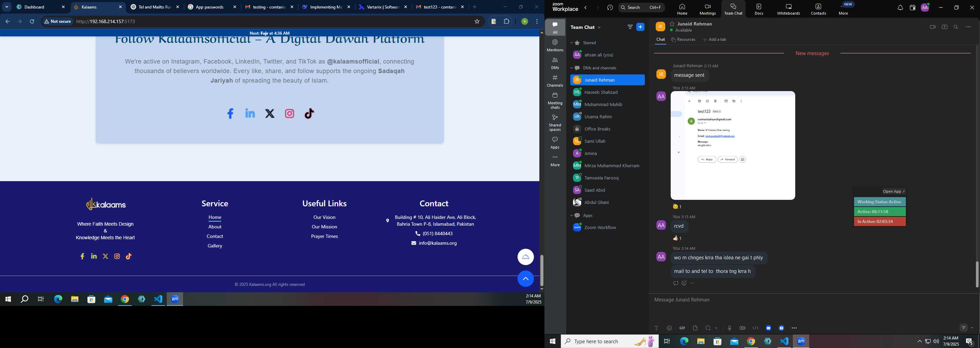
Task: Click Open App button
Action: pos(894,191)
